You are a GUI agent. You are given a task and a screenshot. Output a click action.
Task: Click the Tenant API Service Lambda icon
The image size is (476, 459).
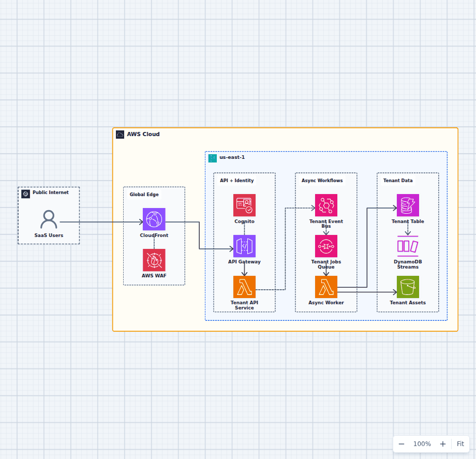244,287
